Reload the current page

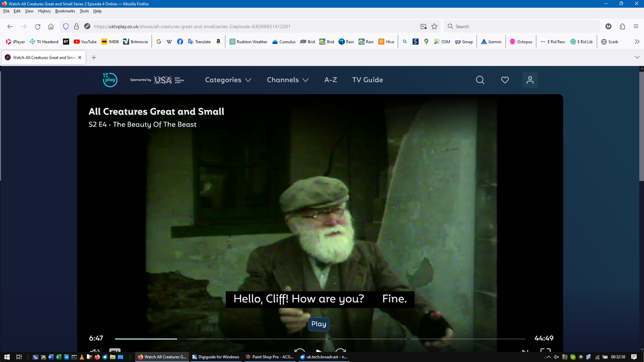[x=37, y=27]
